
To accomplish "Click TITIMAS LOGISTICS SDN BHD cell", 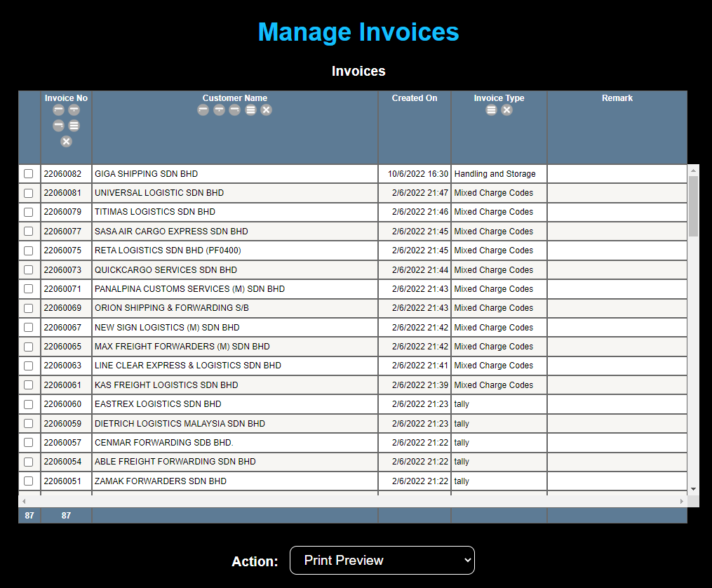I will click(235, 212).
